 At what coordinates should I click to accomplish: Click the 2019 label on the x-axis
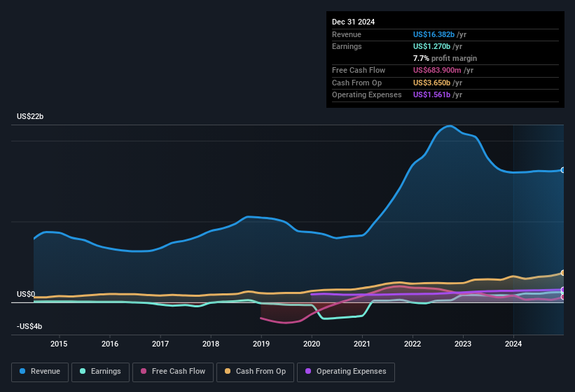pos(261,344)
